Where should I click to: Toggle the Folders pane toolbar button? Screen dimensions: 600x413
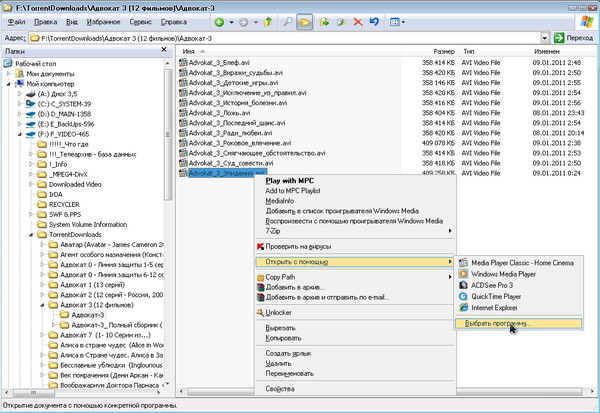[x=305, y=22]
